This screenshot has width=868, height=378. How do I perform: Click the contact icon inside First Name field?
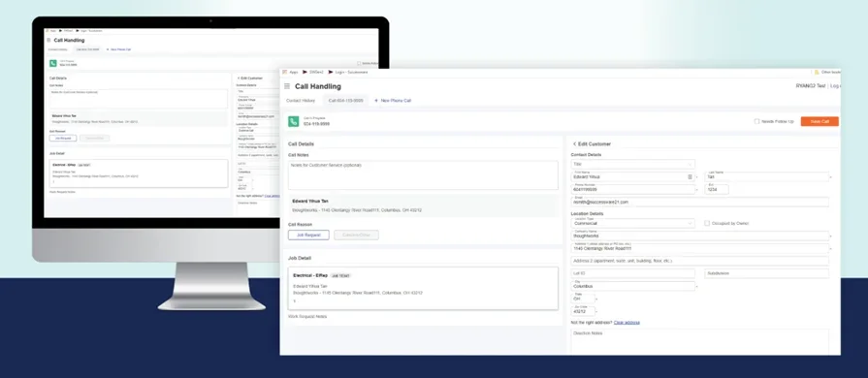(690, 177)
